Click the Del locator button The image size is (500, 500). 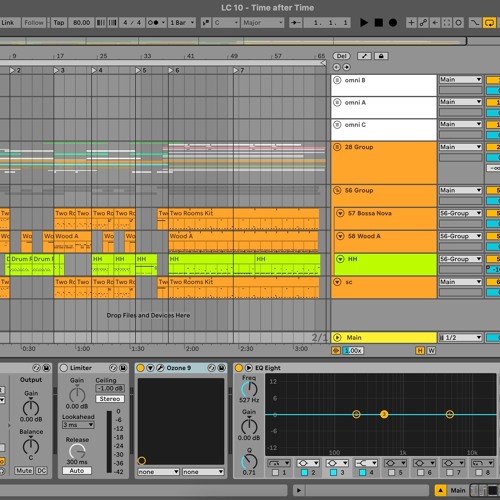click(x=342, y=56)
